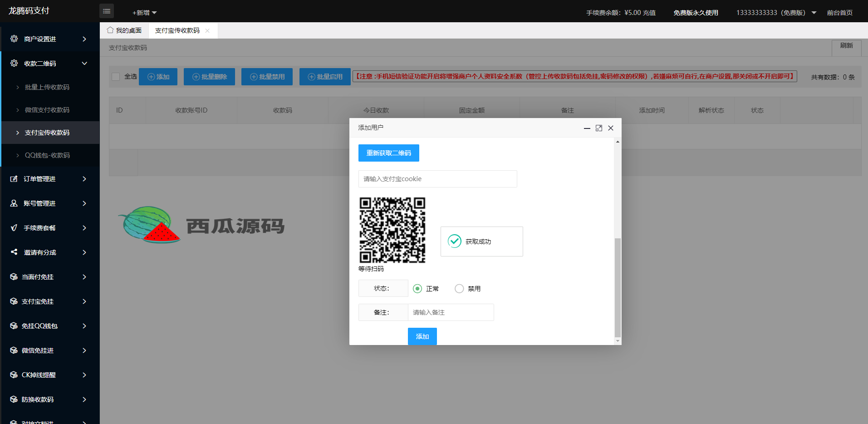
Task: Click the user icon beside 账号管理进
Action: tap(14, 203)
